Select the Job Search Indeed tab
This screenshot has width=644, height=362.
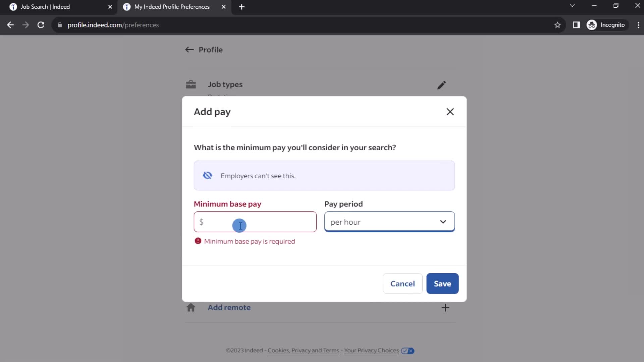pyautogui.click(x=57, y=7)
